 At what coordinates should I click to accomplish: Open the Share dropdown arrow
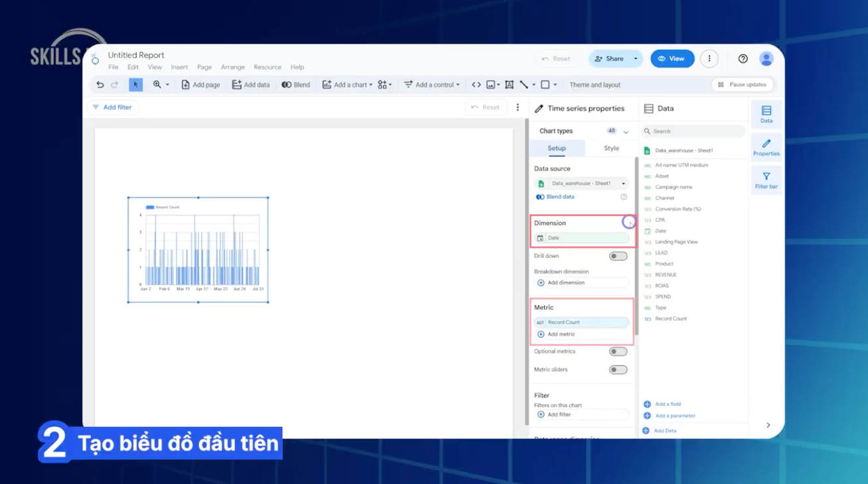[635, 58]
